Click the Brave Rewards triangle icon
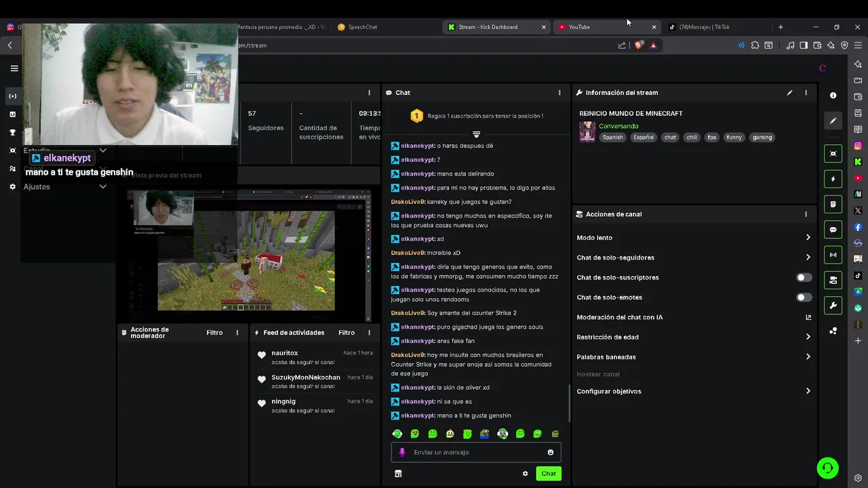This screenshot has height=488, width=868. tap(653, 45)
